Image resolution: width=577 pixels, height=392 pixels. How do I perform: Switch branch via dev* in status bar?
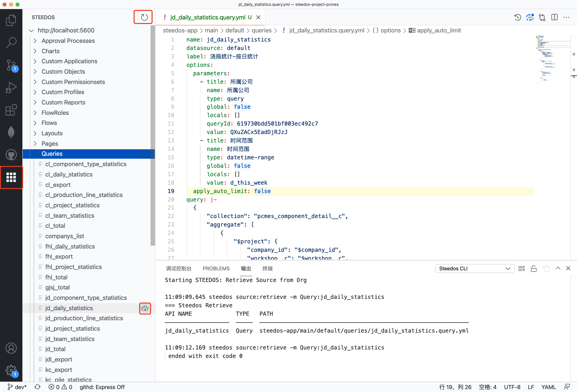coord(17,387)
